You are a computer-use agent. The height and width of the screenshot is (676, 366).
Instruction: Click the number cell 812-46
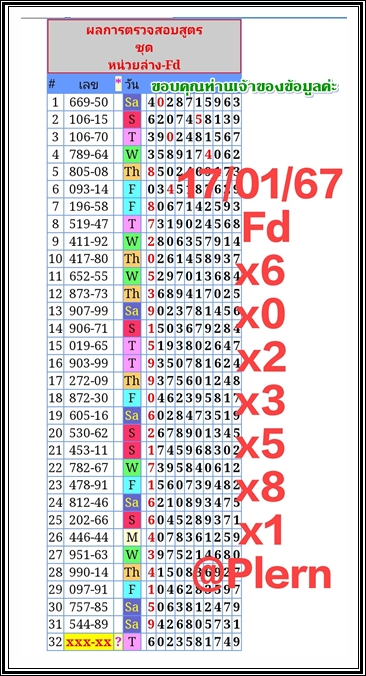click(x=89, y=503)
